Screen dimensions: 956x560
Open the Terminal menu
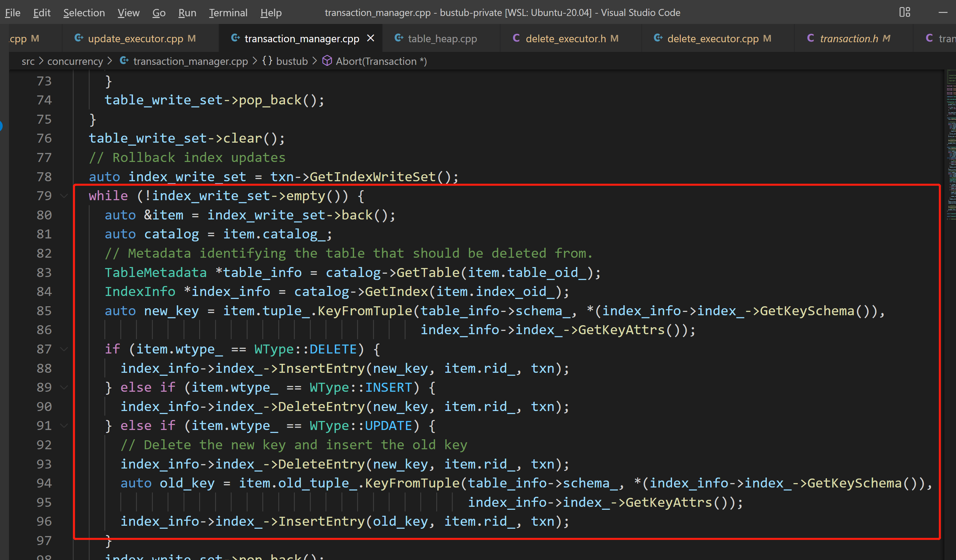[228, 13]
